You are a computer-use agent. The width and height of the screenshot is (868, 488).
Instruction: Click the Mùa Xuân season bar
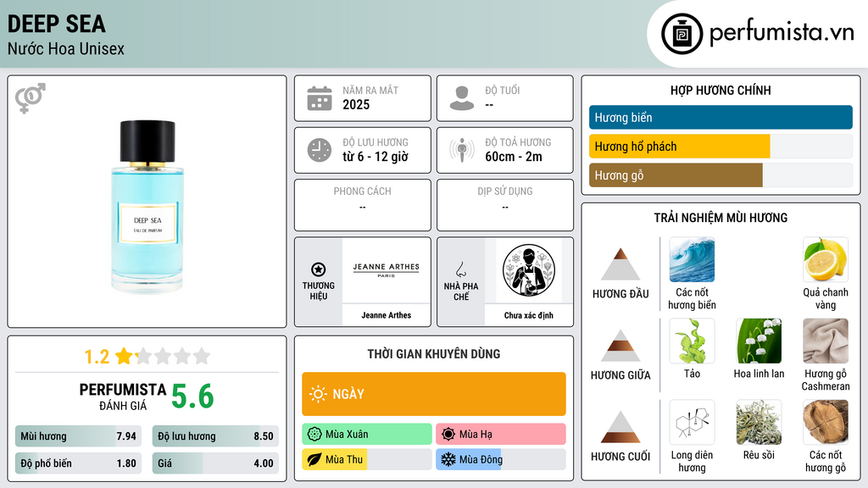(366, 434)
